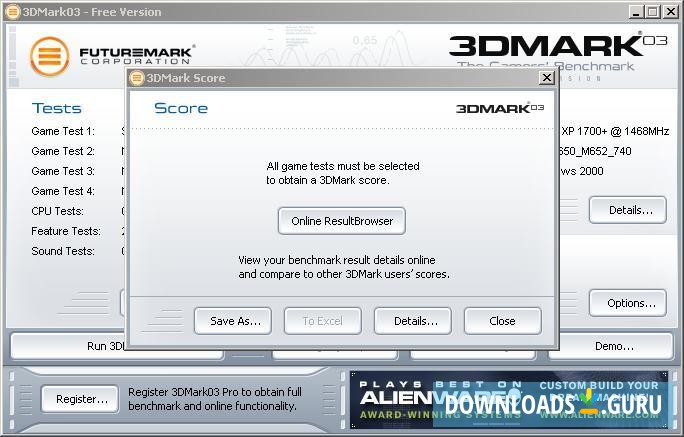Close the 3DMark Score dialog with X
This screenshot has width=684, height=437.
point(546,78)
